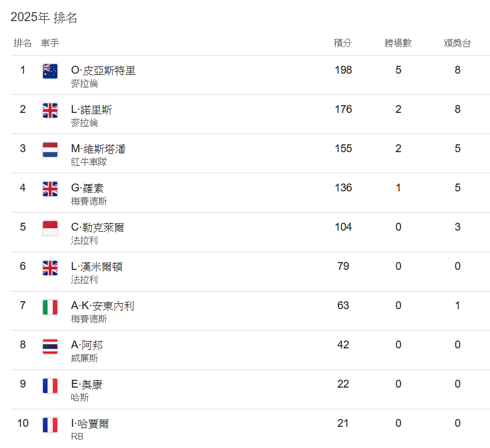The image size is (490, 448).
Task: Click the UK flag beside L·漢米爾頓
Action: [50, 268]
